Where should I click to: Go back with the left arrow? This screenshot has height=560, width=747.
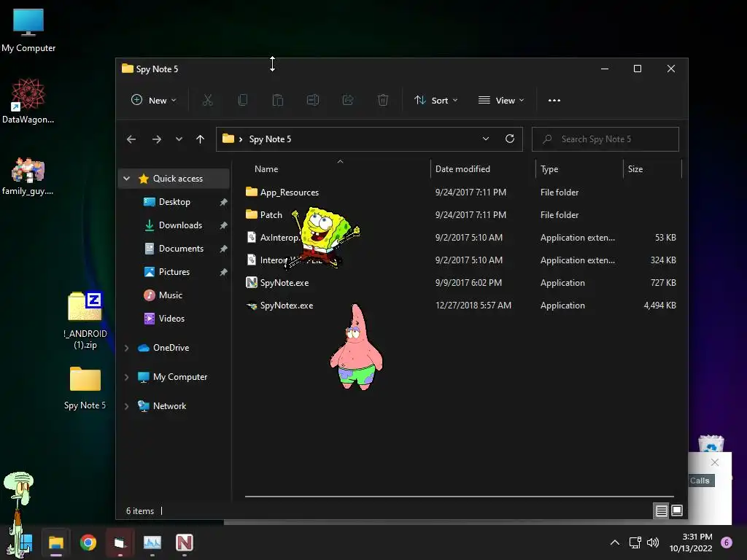(131, 139)
